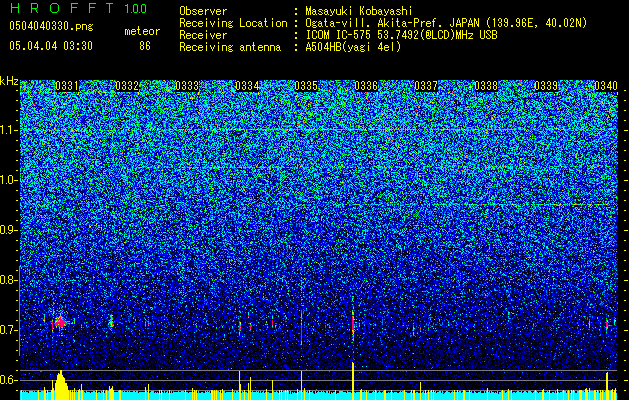Click the 1.0 kHz axis label
The image size is (629, 400).
point(8,180)
